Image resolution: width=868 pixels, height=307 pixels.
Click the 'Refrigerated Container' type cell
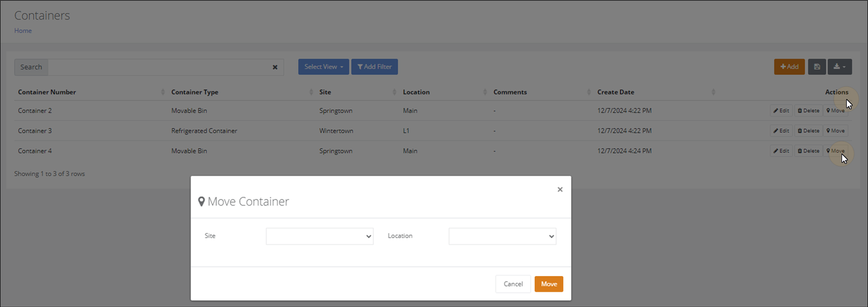click(204, 131)
